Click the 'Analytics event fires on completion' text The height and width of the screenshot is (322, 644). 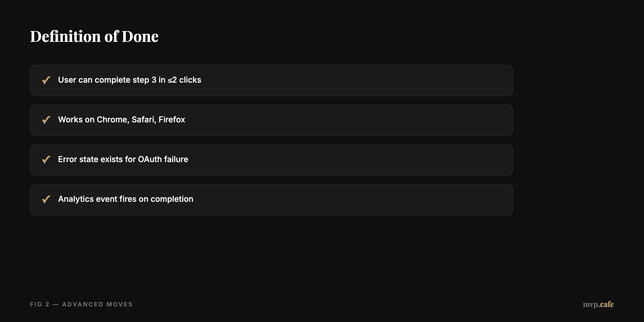point(126,199)
